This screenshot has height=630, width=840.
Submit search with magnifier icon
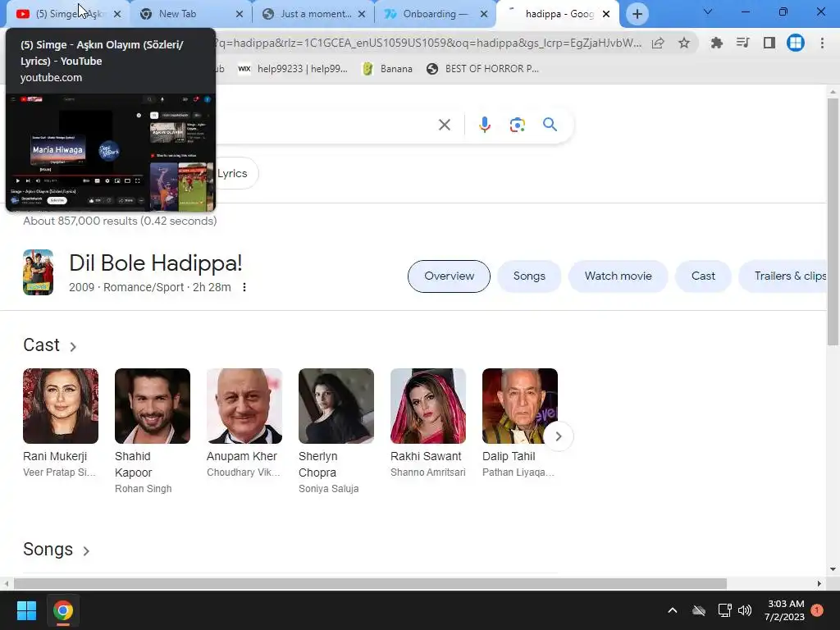[x=550, y=125]
